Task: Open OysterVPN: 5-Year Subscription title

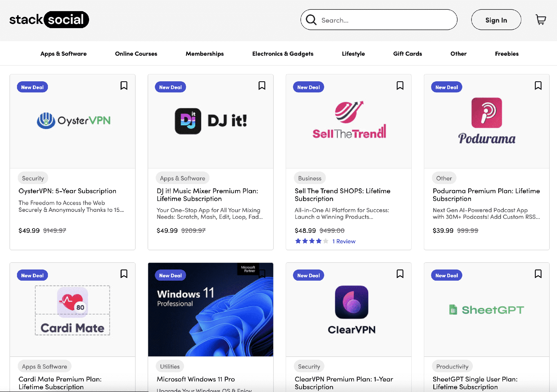Action: pos(67,191)
